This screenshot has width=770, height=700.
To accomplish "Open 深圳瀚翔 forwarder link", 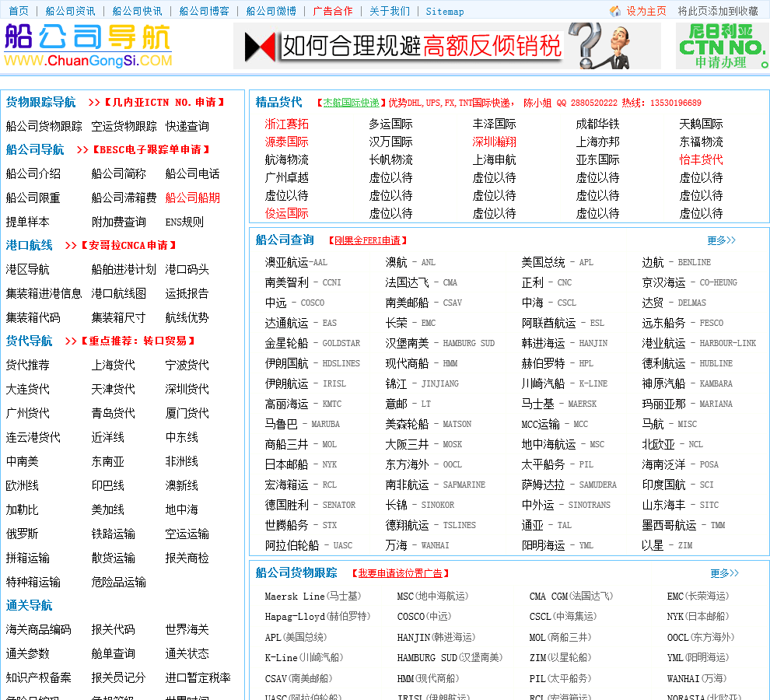I will point(494,142).
